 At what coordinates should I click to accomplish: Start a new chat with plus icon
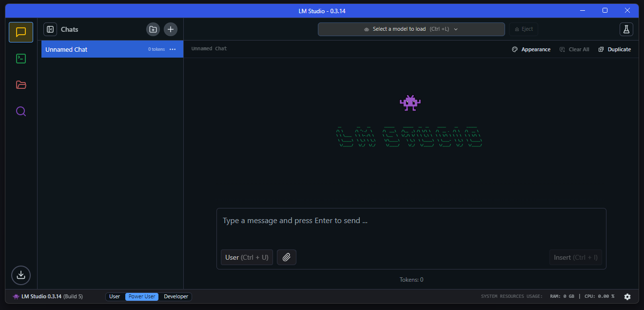tap(171, 29)
